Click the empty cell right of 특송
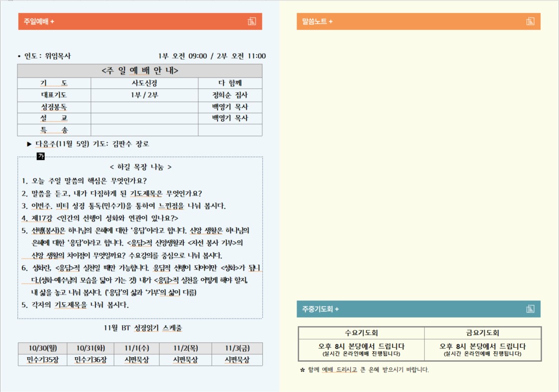Viewport: 559px width, 392px height. [x=144, y=130]
